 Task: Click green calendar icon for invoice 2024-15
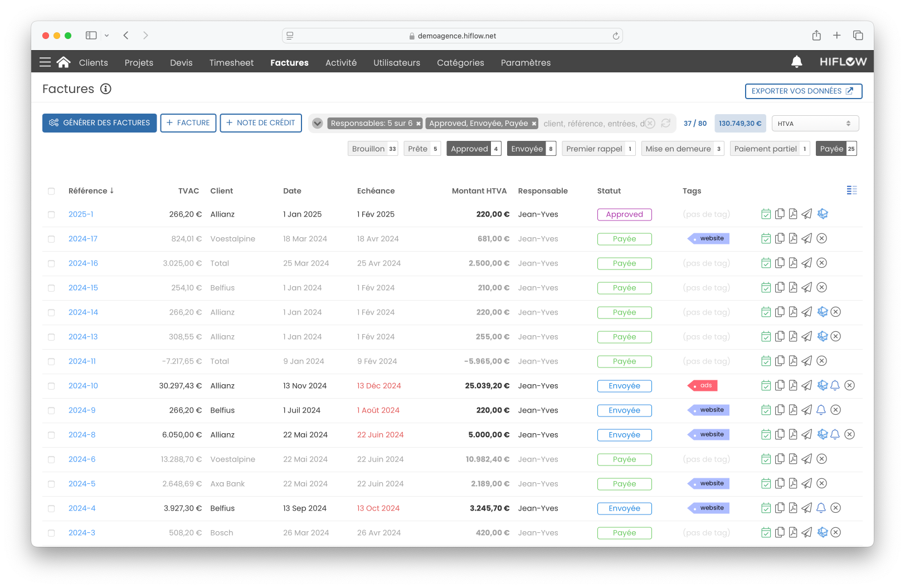[766, 287]
